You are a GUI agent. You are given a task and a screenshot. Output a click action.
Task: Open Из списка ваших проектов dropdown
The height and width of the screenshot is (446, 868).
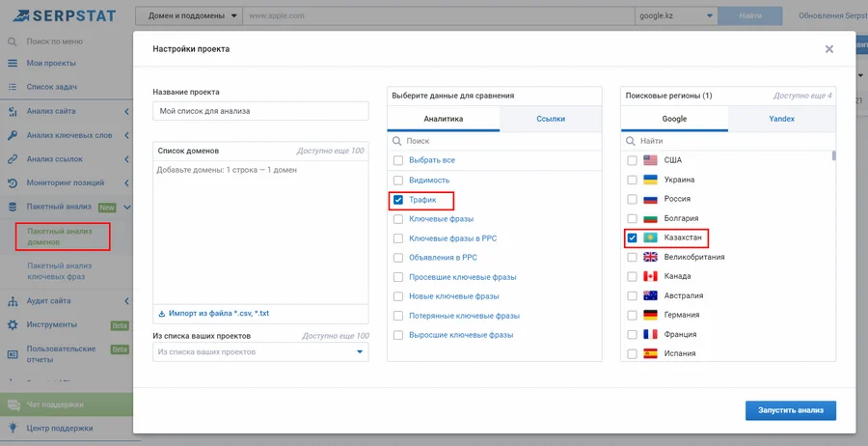[x=260, y=351]
